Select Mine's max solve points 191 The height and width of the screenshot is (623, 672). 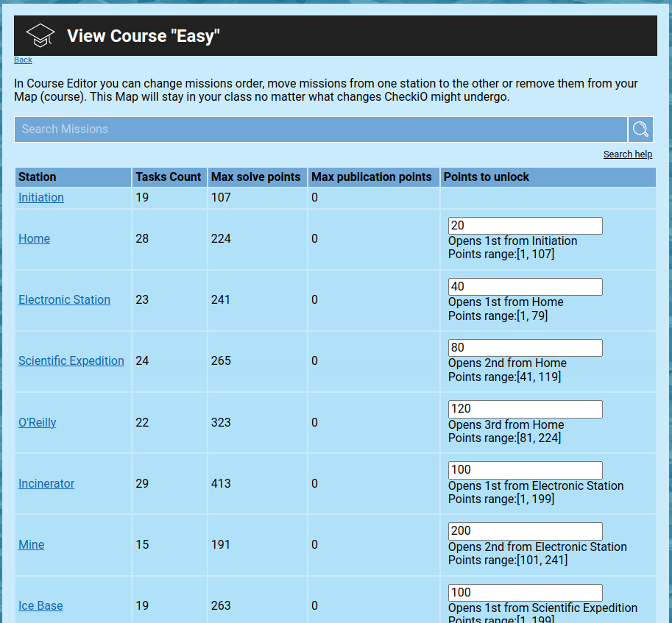pyautogui.click(x=221, y=544)
